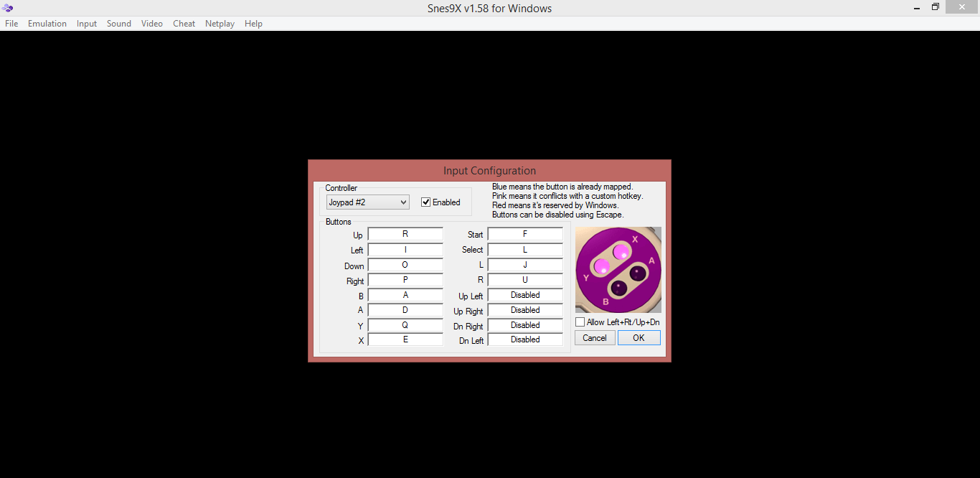The image size is (980, 478).
Task: Click the B button on controller image
Action: coord(618,289)
